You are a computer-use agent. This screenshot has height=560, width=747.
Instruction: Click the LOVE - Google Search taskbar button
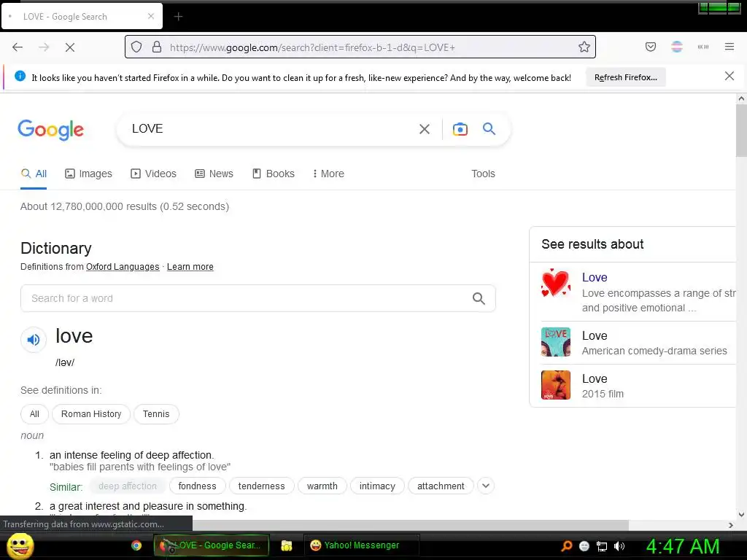click(x=212, y=545)
